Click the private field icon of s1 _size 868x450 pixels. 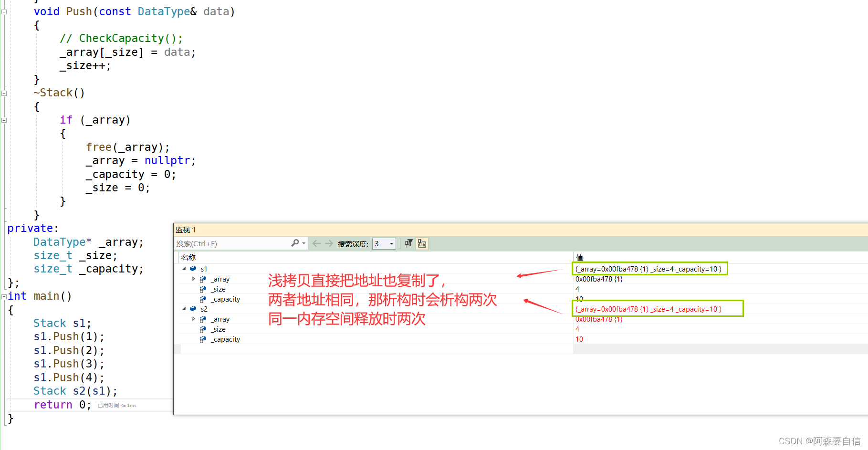tap(203, 289)
